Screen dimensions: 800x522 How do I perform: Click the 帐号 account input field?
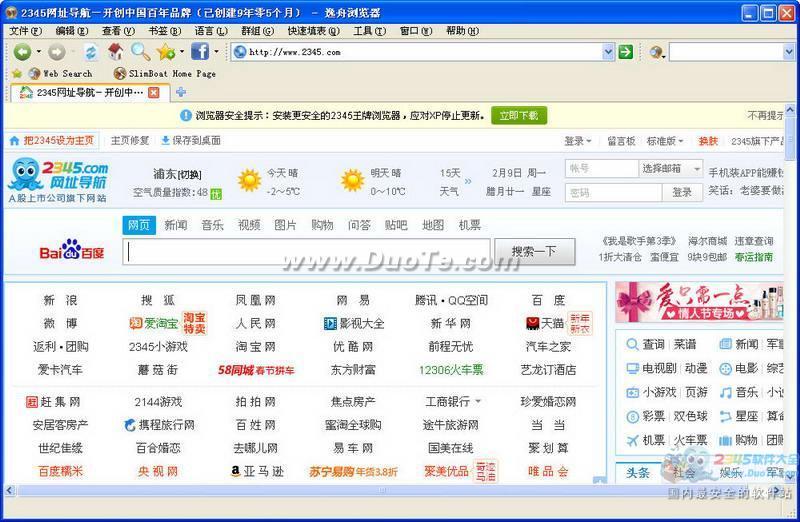602,168
